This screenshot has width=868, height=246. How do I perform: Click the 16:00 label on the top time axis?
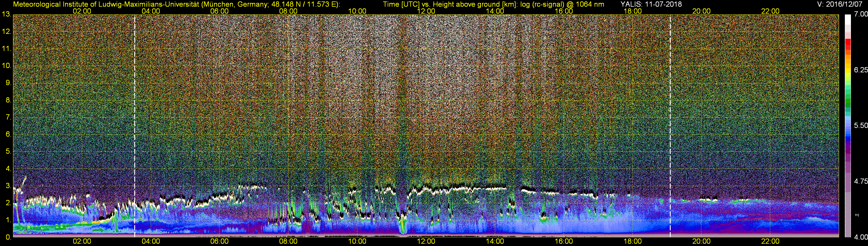564,11
